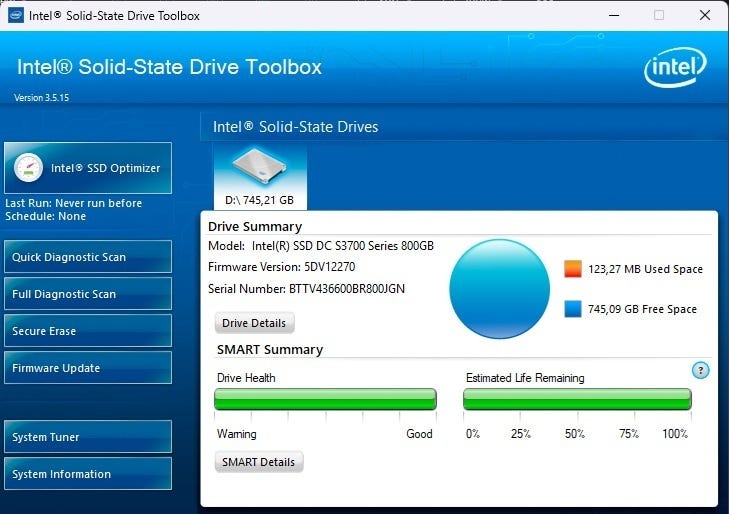Click the disk usage pie chart
The width and height of the screenshot is (729, 514).
499,289
